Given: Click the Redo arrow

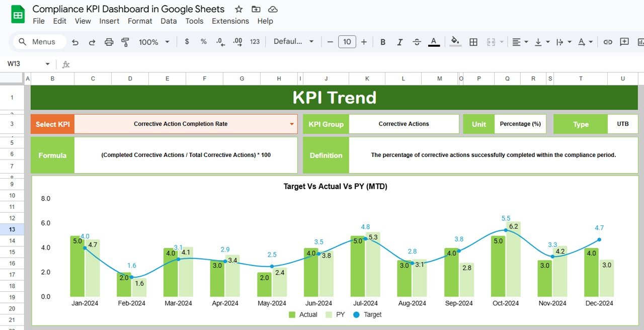Looking at the screenshot, I should 92,42.
